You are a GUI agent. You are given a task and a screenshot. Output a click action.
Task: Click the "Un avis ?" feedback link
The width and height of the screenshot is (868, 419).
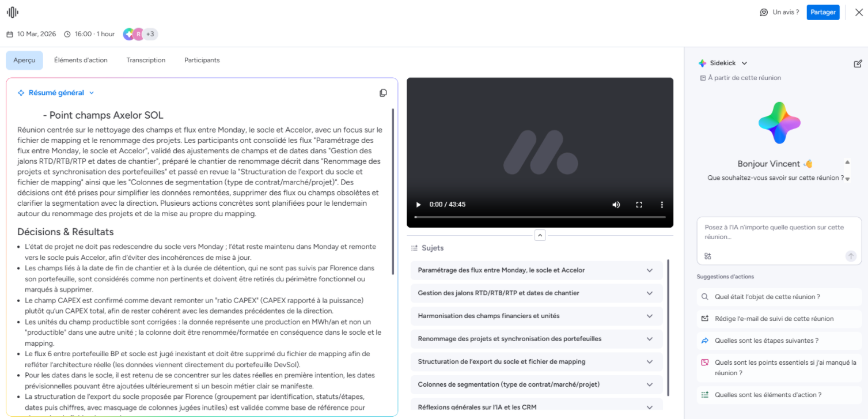[779, 12]
